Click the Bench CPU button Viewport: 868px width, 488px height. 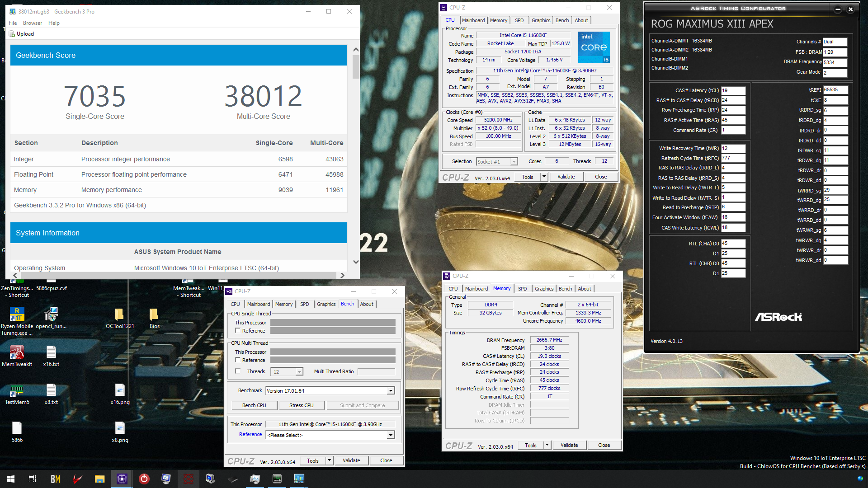(x=254, y=405)
